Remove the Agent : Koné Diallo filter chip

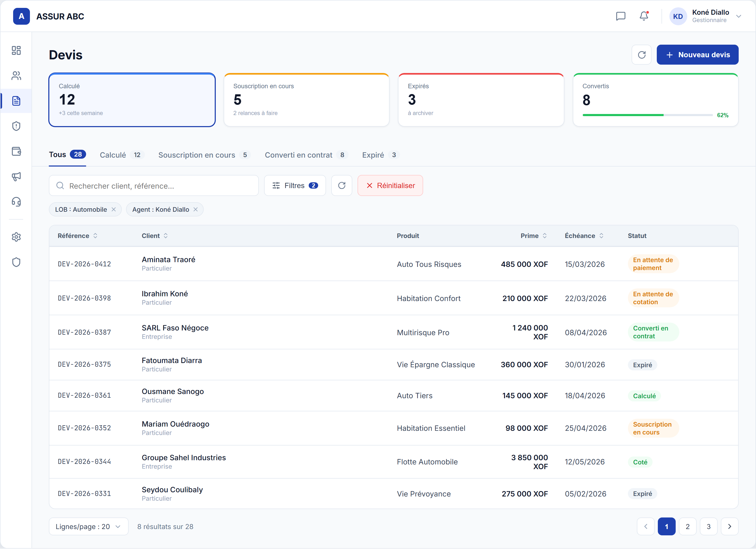[196, 209]
